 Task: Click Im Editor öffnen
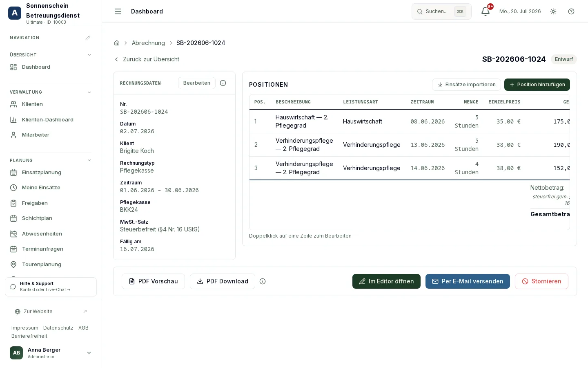pos(386,281)
